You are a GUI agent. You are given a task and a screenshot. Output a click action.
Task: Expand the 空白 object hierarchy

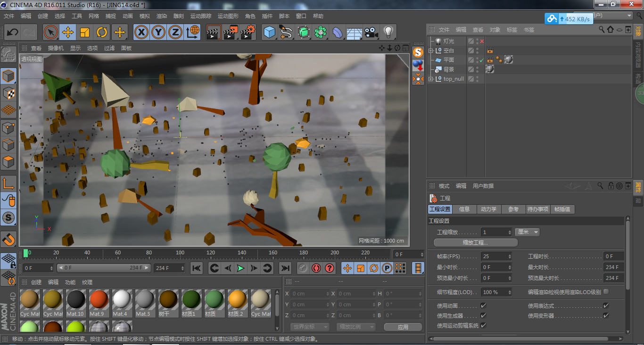point(431,50)
